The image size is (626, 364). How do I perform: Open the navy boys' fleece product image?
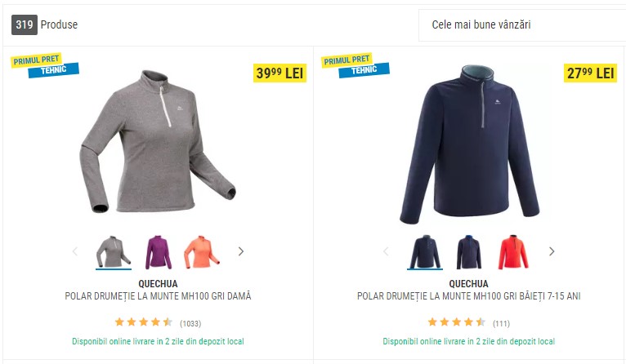[469, 144]
